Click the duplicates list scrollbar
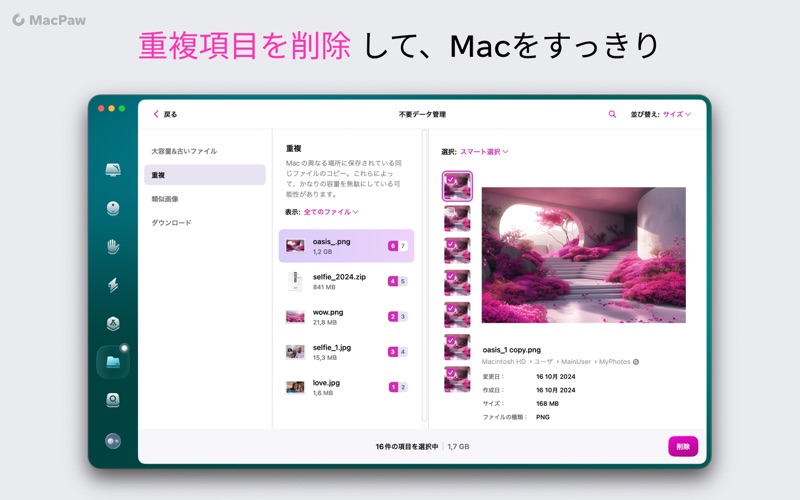The height and width of the screenshot is (500, 800). tap(424, 276)
